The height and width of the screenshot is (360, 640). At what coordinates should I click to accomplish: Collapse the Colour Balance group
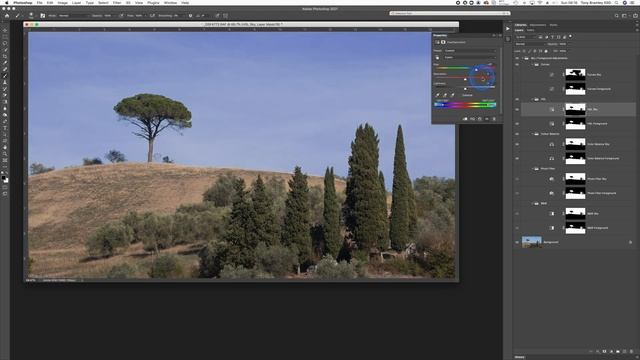click(x=532, y=134)
